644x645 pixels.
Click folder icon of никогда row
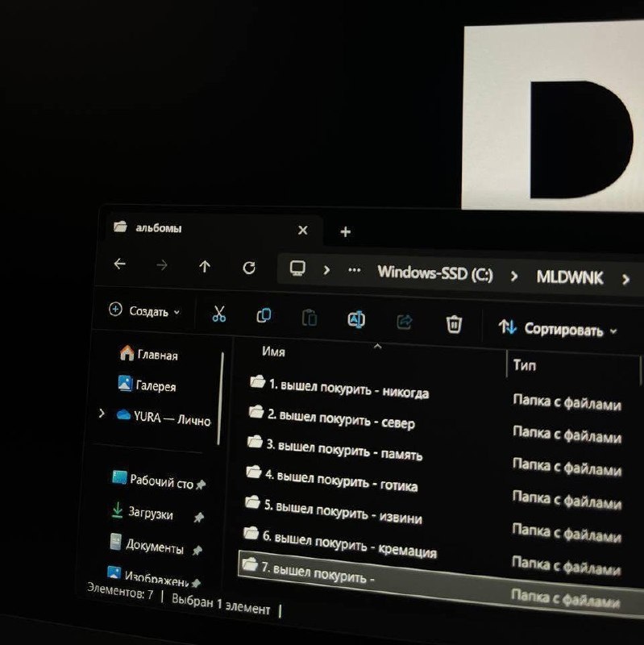[x=258, y=381]
